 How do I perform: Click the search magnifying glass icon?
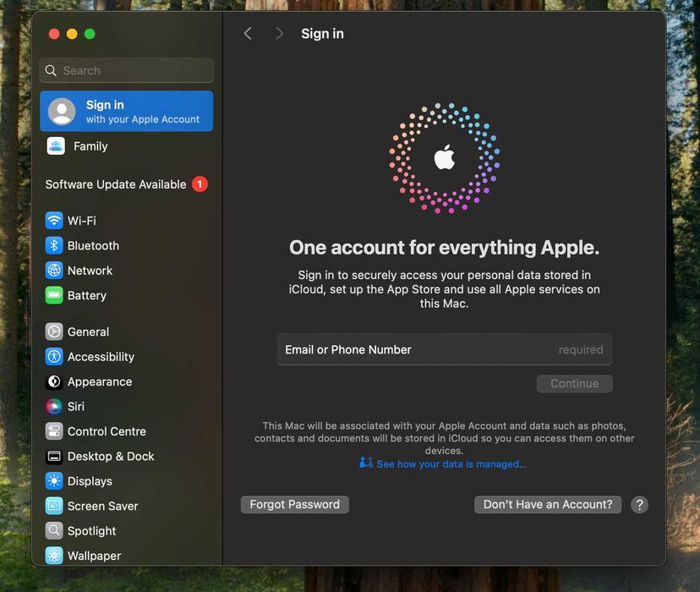51,70
